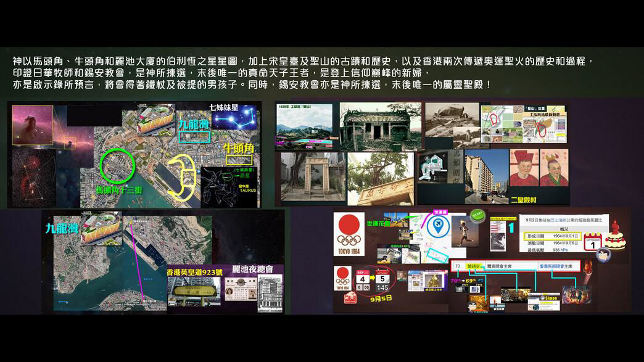
Task: Click the 馬頭圍 sign image
Action: coord(441,167)
